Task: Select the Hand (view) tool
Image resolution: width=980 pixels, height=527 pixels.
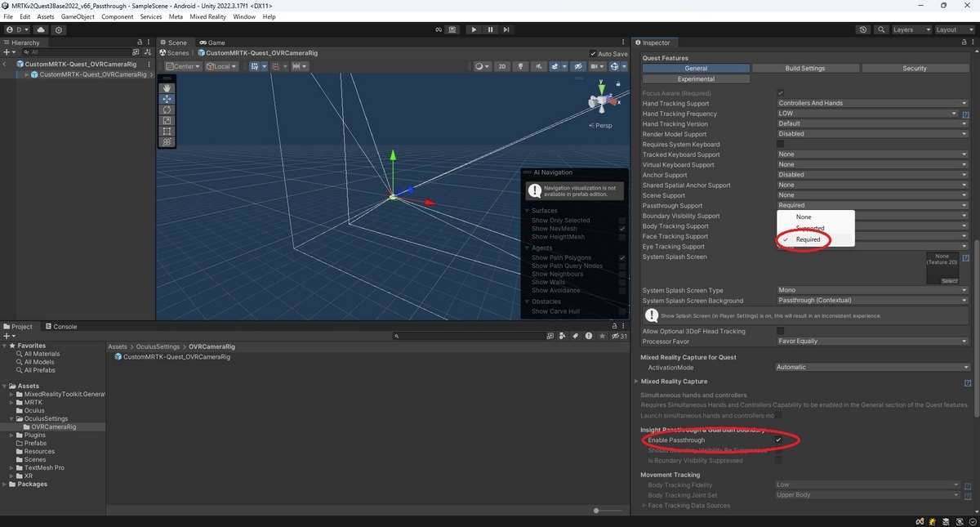Action: click(167, 87)
